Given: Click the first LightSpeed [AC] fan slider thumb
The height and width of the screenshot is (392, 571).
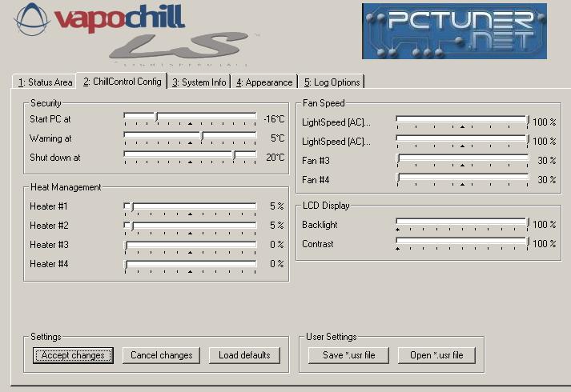Looking at the screenshot, I should 528,120.
